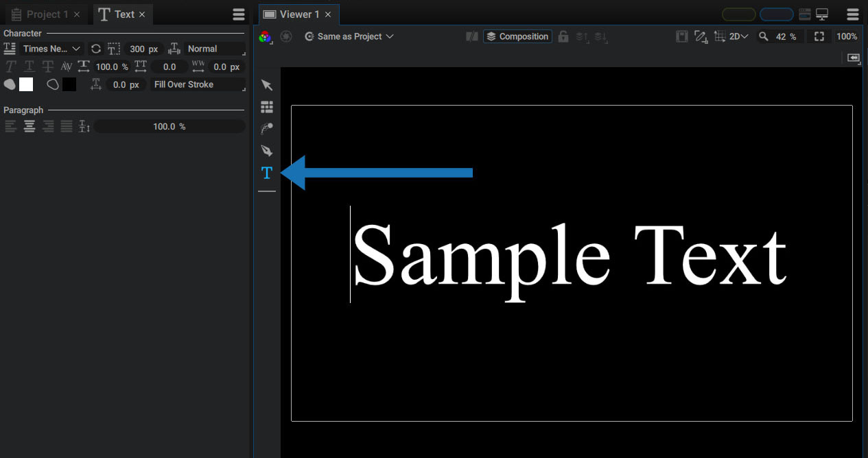Open the Times New Roman font dropdown

pos(52,49)
